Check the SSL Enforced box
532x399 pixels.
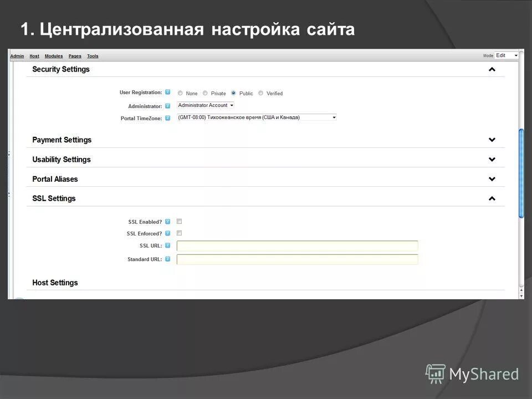[x=178, y=233]
